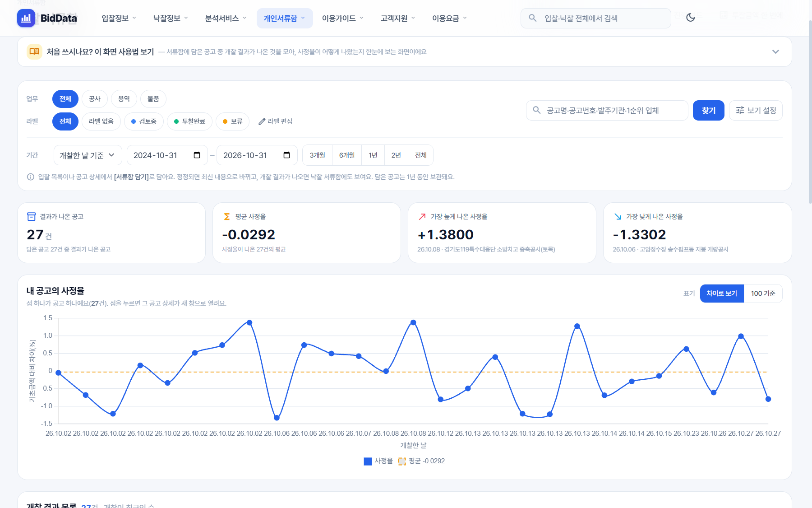Open the 이용가이드 menu dropdown
Image resolution: width=812 pixels, height=508 pixels.
(342, 18)
